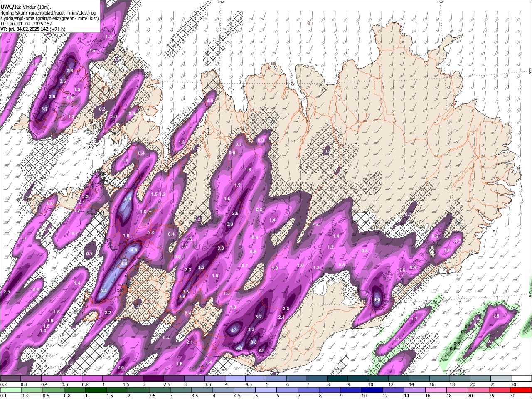Click the light lavender 4–4.5 swatch in the top legend row
The image size is (532, 399).
click(235, 379)
